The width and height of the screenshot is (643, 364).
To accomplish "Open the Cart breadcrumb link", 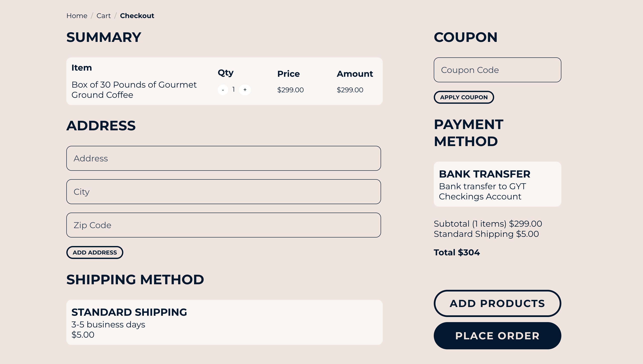I will [104, 16].
